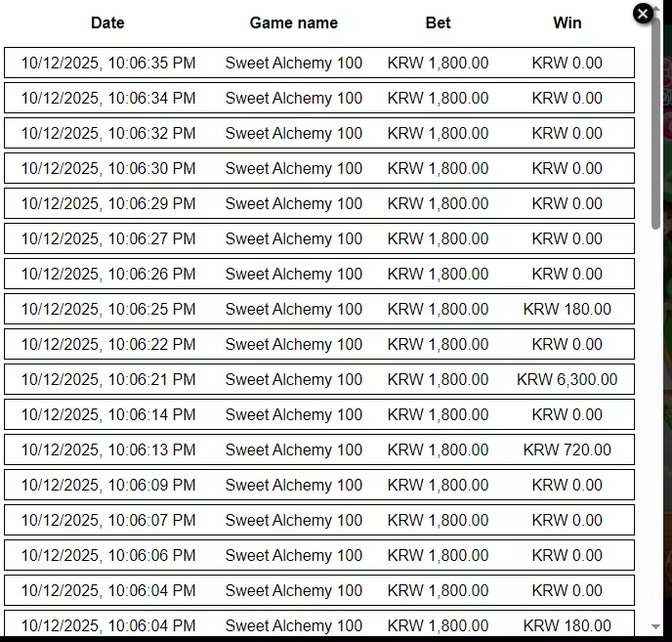The width and height of the screenshot is (672, 642).
Task: Select the 10:06:35 PM history row
Action: 319,63
